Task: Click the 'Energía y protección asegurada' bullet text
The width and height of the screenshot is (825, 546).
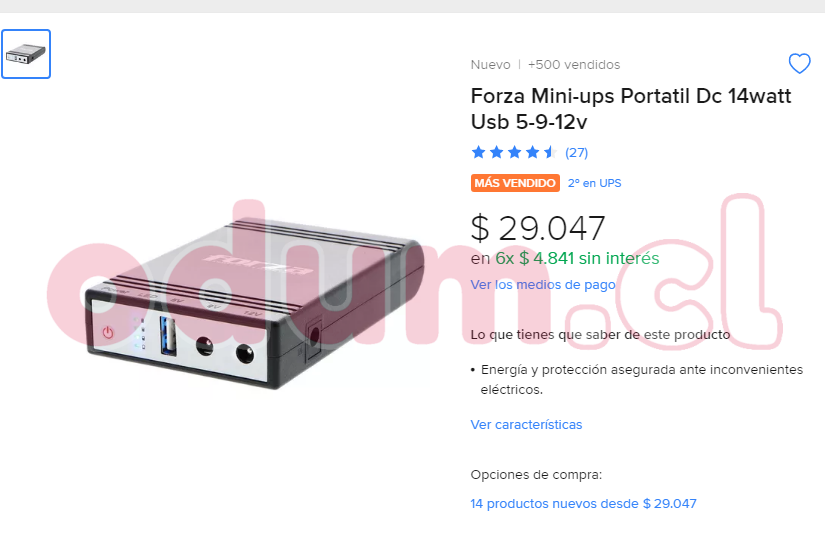Action: (641, 380)
